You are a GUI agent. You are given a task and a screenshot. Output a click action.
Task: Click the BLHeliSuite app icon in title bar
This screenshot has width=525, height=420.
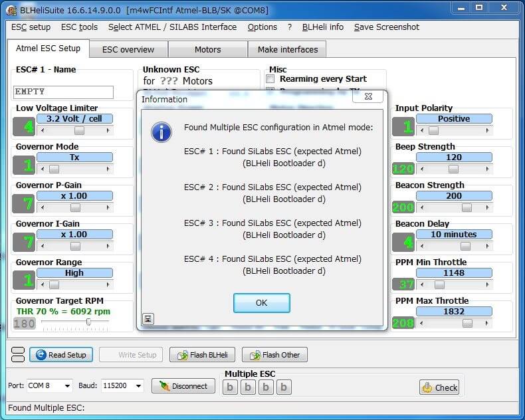pyautogui.click(x=11, y=11)
